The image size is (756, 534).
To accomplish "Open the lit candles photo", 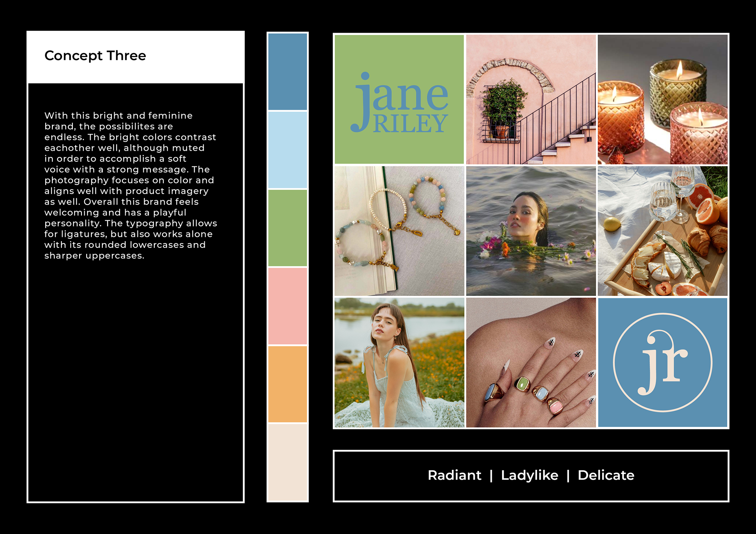I will [662, 99].
